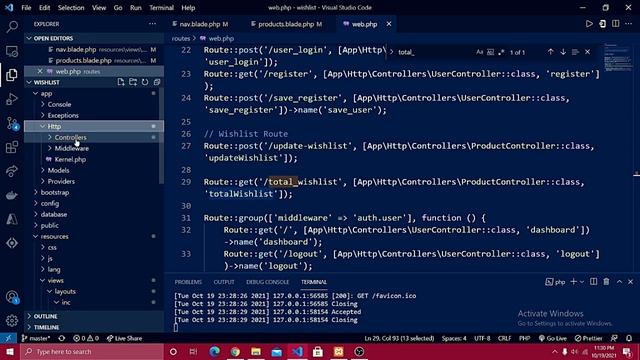
Task: Collapse the resources folder
Action: (94, 236)
